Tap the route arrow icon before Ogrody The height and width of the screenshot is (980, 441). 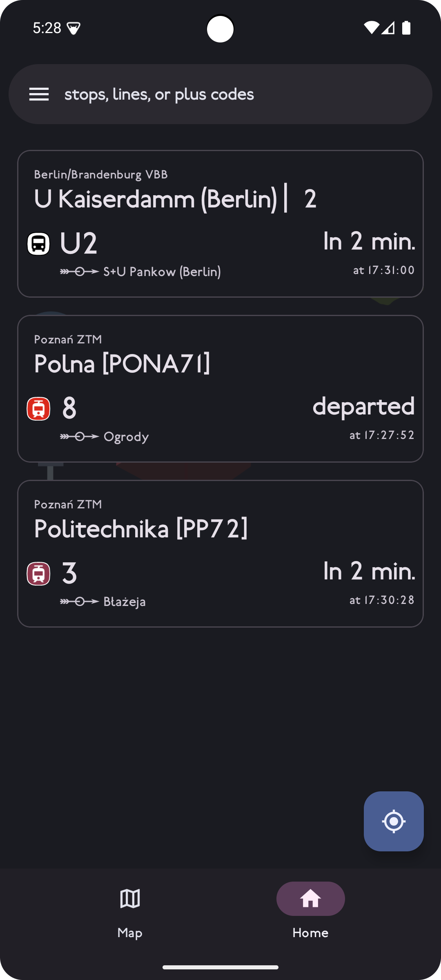click(80, 437)
